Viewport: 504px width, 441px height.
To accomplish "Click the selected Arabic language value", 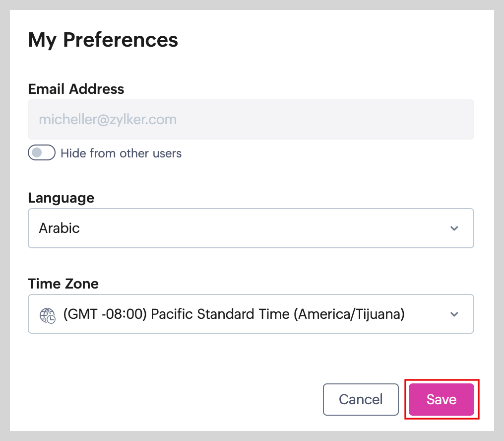I will click(x=60, y=228).
